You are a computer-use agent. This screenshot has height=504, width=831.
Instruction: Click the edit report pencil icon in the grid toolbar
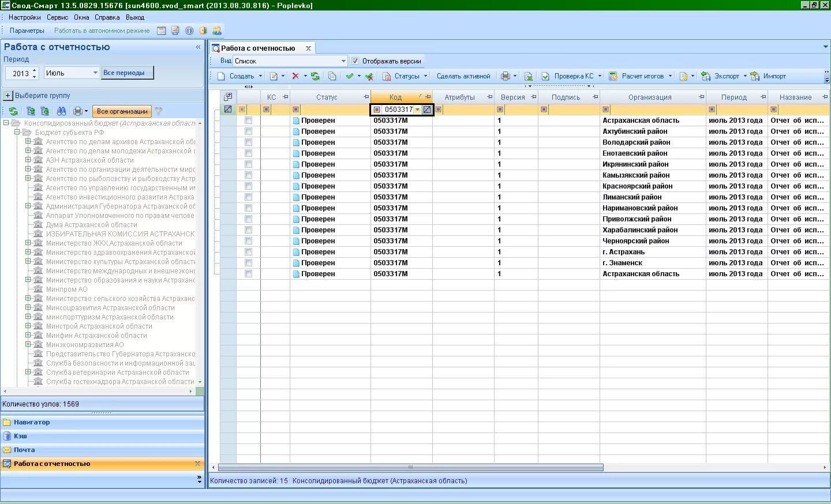(274, 76)
